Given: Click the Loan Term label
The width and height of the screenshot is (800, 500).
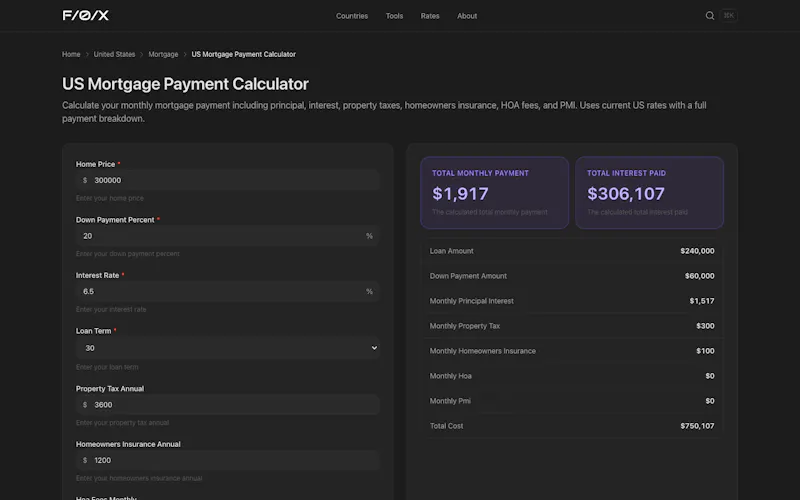Looking at the screenshot, I should coord(93,331).
